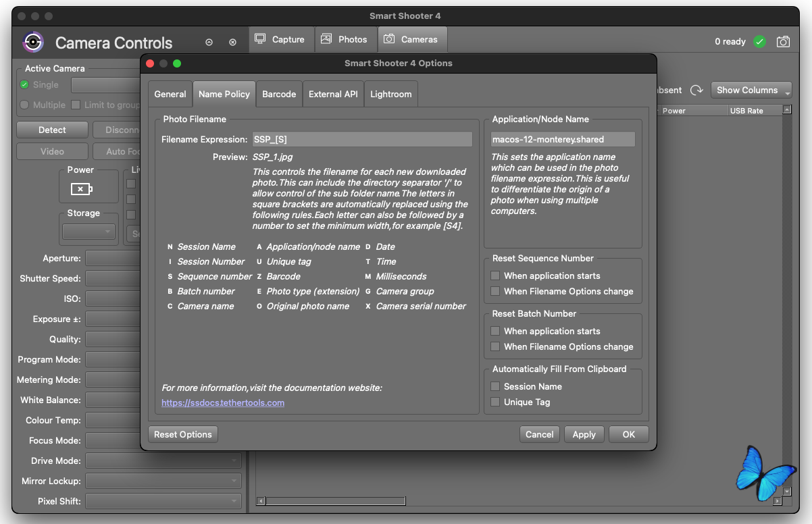Open the Show Columns dropdown
The width and height of the screenshot is (812, 524).
[751, 90]
